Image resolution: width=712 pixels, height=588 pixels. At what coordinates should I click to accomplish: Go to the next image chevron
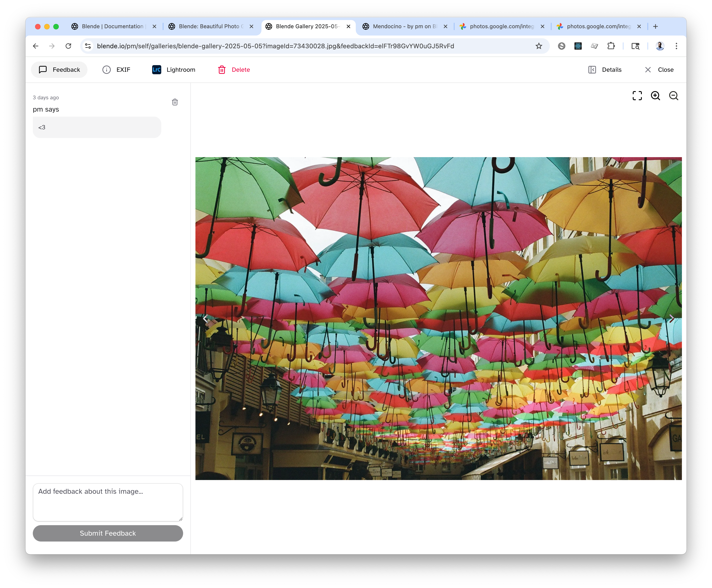coord(671,318)
